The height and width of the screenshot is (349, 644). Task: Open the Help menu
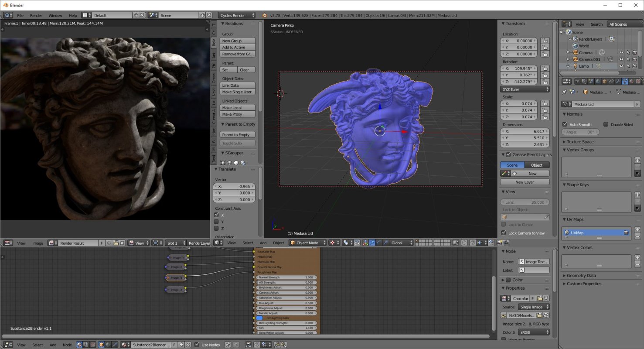(73, 15)
